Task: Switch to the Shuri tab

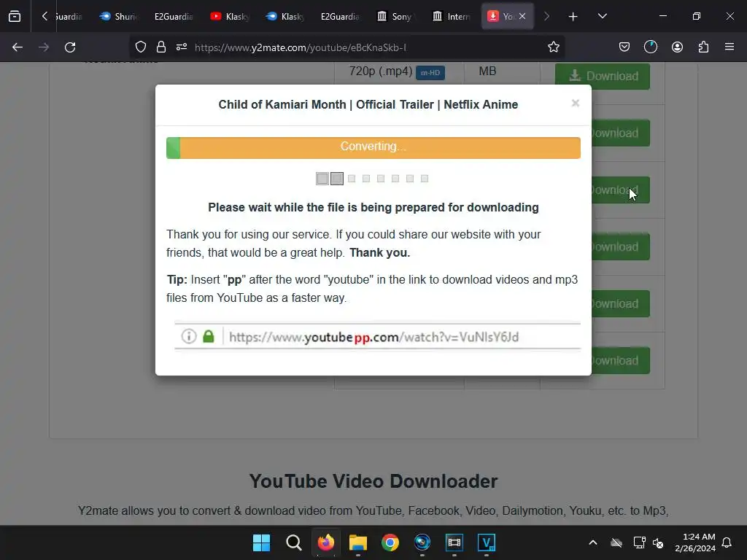Action: [119, 17]
